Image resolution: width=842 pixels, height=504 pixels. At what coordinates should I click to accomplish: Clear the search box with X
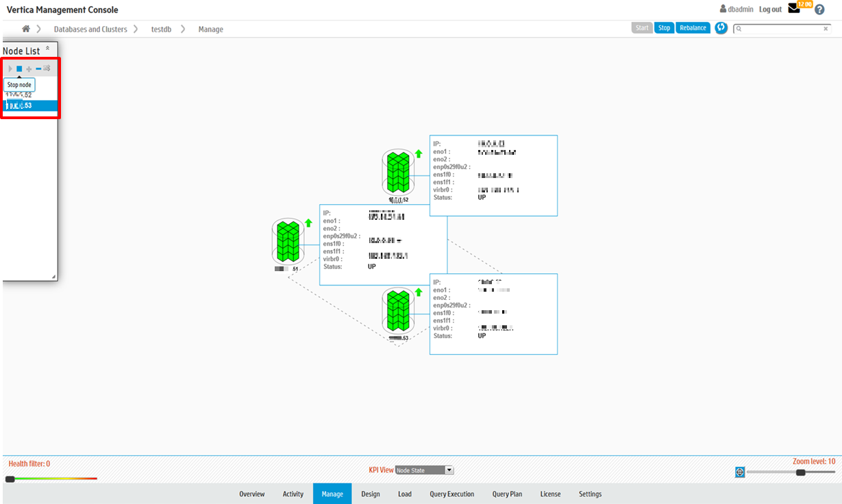pyautogui.click(x=826, y=29)
